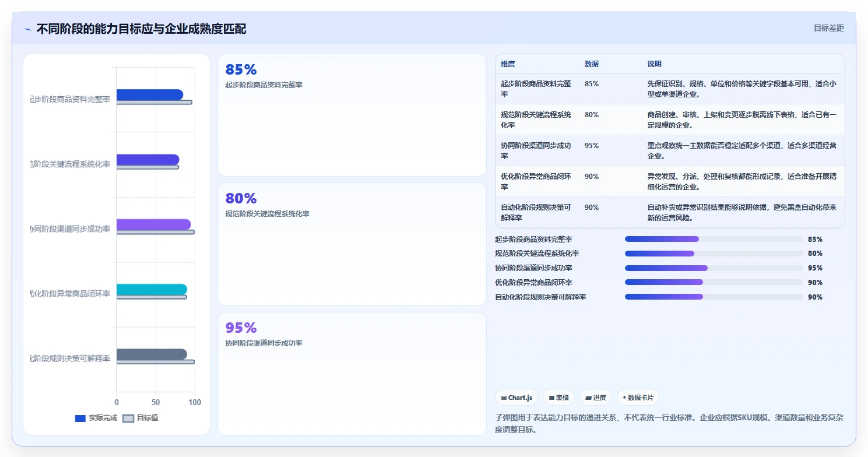Toggle the 目标值 legend swatch

pyautogui.click(x=128, y=418)
